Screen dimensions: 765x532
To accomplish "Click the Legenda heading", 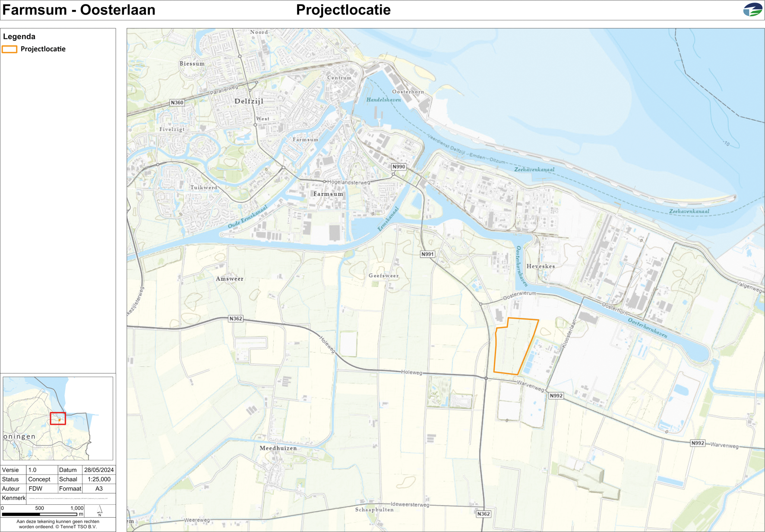I will 19,37.
